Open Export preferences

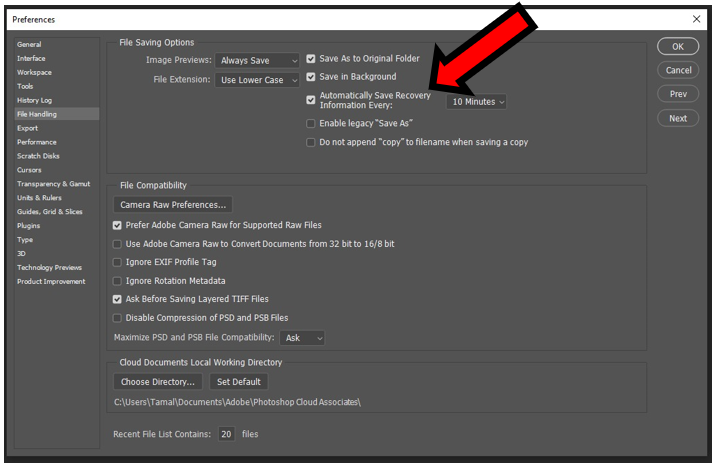coord(27,128)
